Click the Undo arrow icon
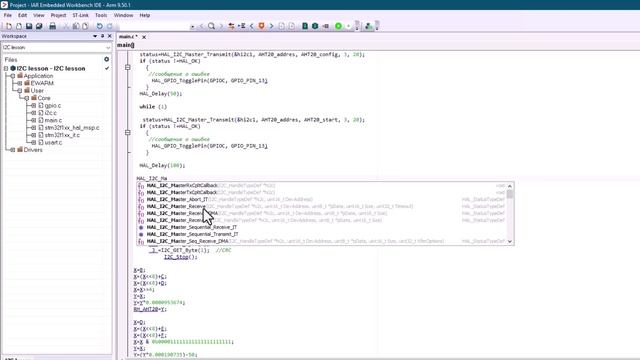The width and height of the screenshot is (640, 360). 100,26
